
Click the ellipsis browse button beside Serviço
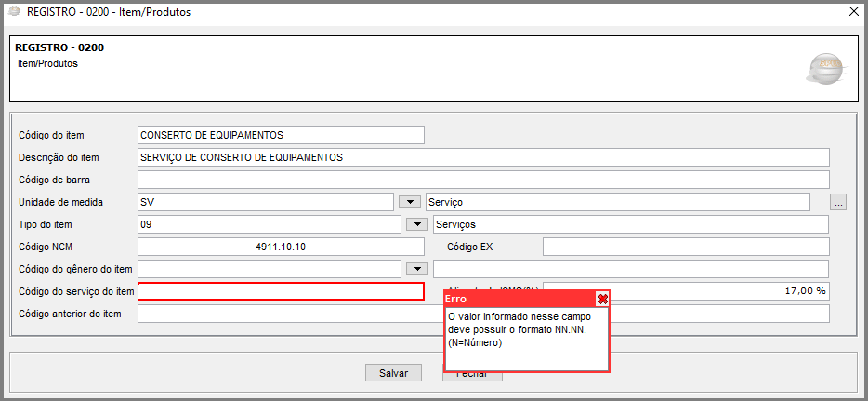click(x=837, y=202)
